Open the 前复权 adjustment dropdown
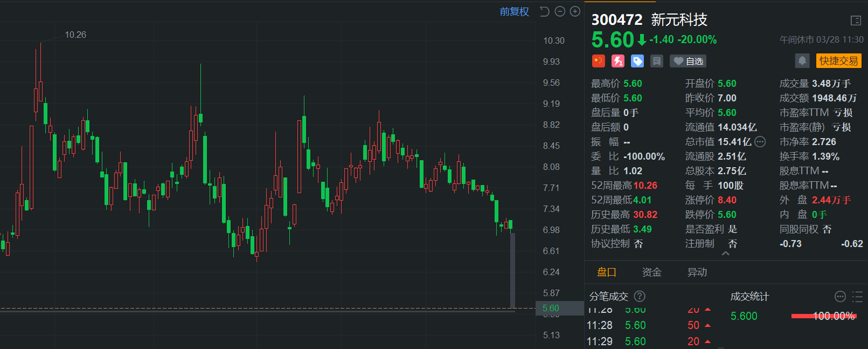868x349 pixels. (514, 11)
